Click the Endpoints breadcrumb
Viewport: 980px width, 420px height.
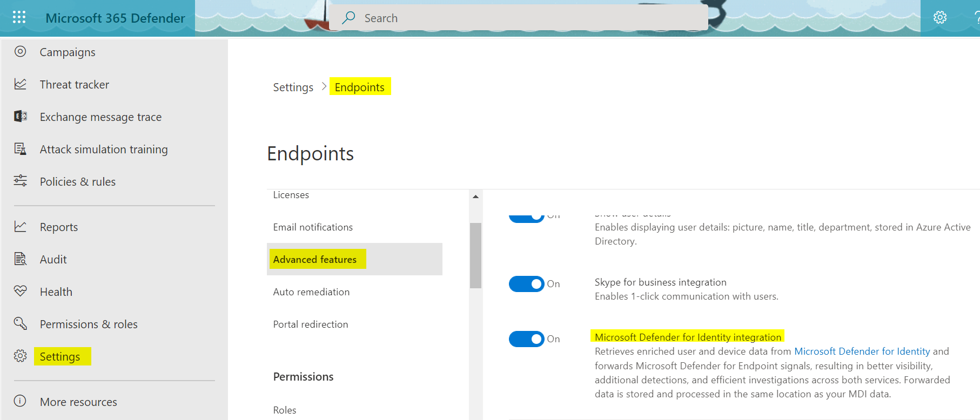point(360,87)
